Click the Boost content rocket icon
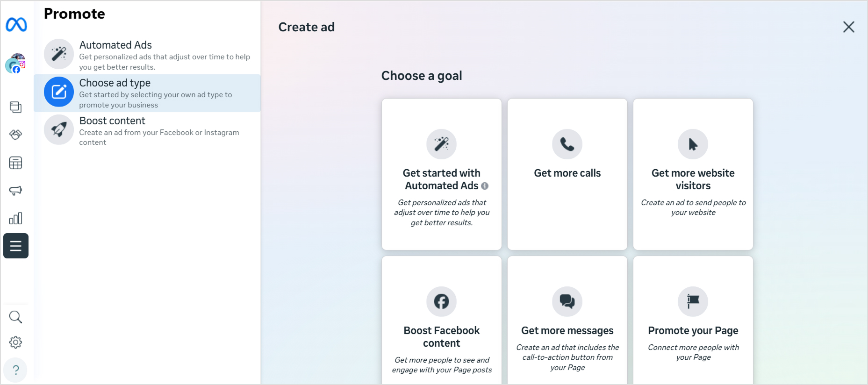The width and height of the screenshot is (868, 385). coord(58,130)
